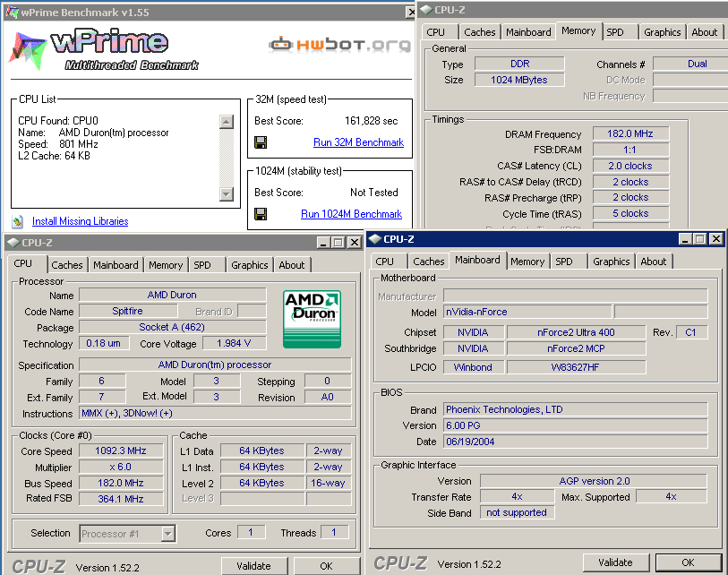Start the Run 32M Benchmark link
This screenshot has height=575, width=728.
358,142
